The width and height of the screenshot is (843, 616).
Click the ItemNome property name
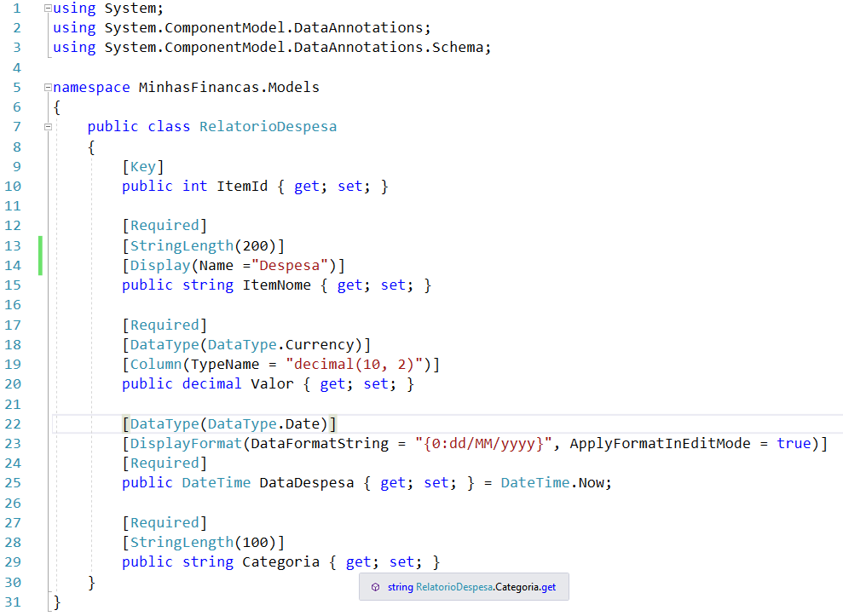tap(276, 285)
